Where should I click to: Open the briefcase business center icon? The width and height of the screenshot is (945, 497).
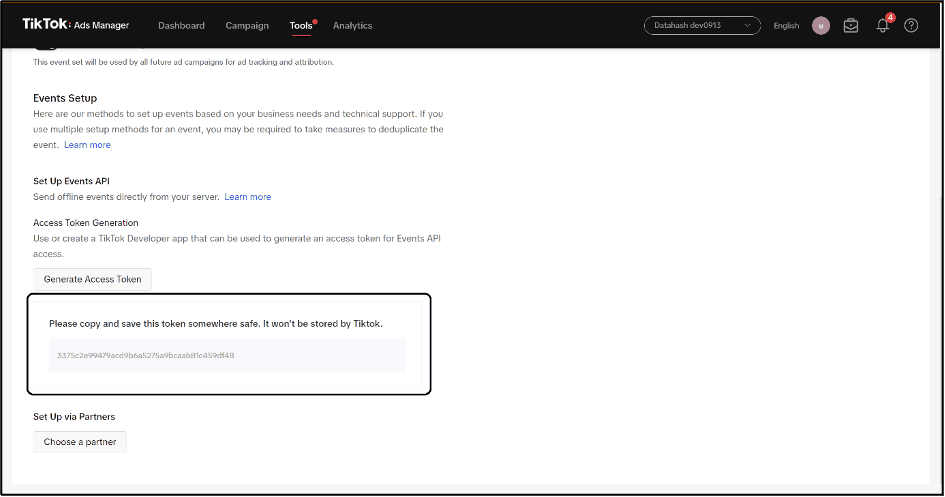coord(851,26)
